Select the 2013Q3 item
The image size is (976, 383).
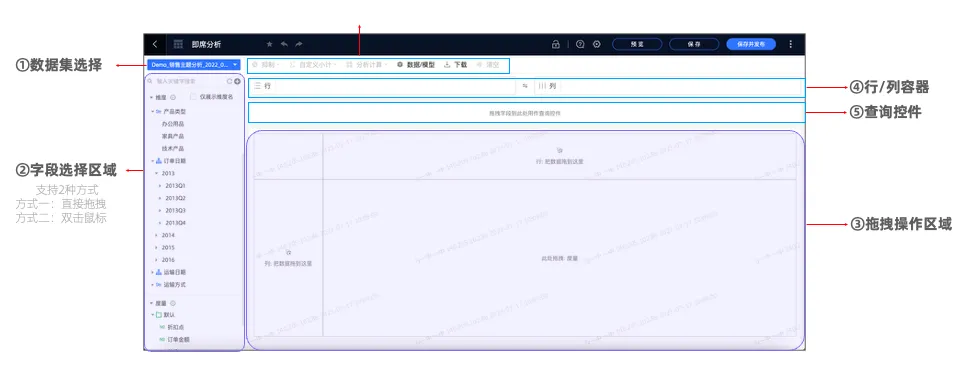[176, 210]
